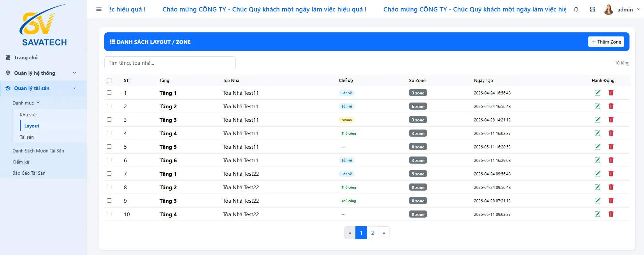Edit row 7, Tầng 1 of Tòa Nhà Test22
This screenshot has height=255, width=644.
[x=597, y=174]
